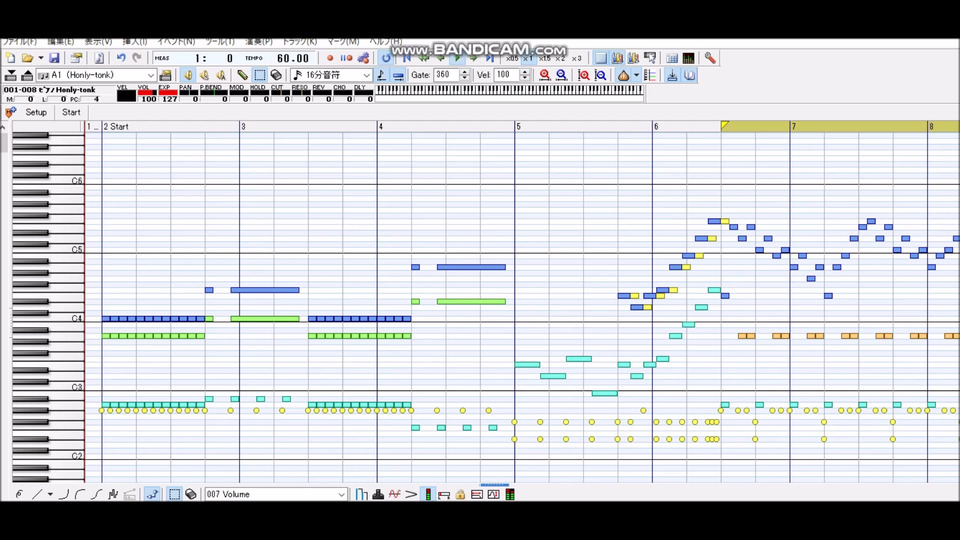Open the ツール(T) menu

220,41
